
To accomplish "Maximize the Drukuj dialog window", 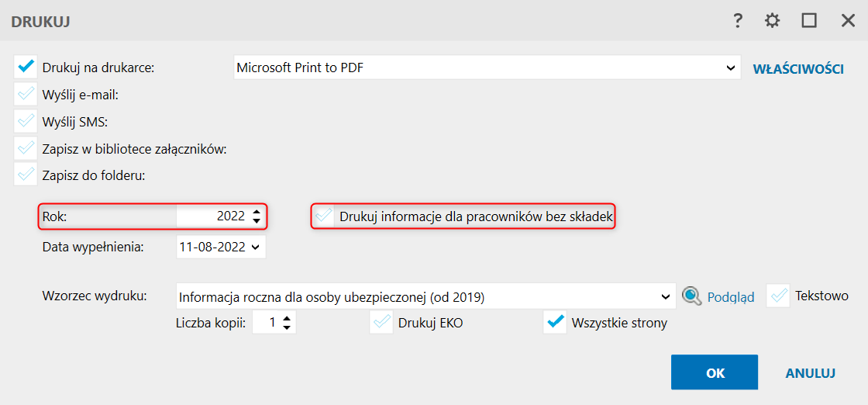I will click(809, 21).
